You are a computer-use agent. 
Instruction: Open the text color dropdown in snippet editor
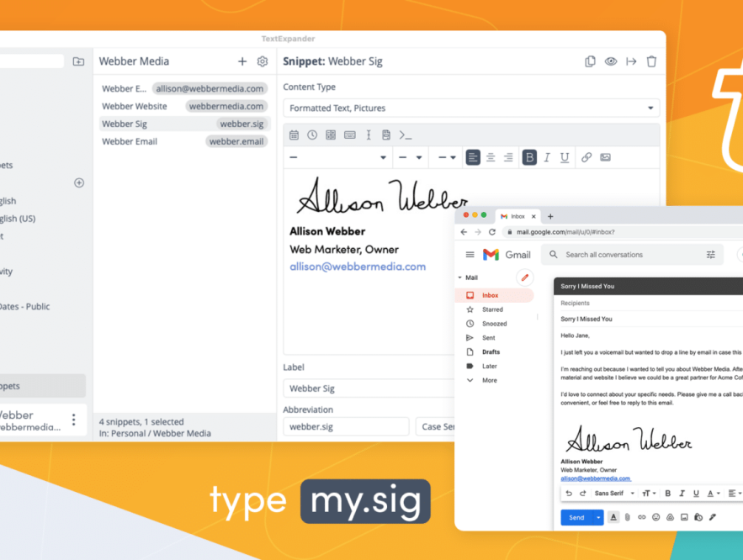pos(447,157)
